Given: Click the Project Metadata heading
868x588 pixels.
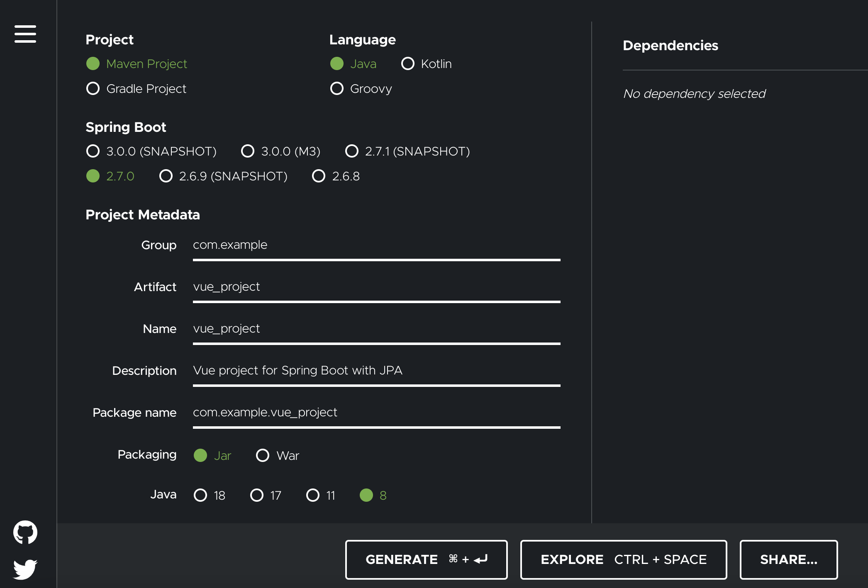Looking at the screenshot, I should click(x=143, y=215).
